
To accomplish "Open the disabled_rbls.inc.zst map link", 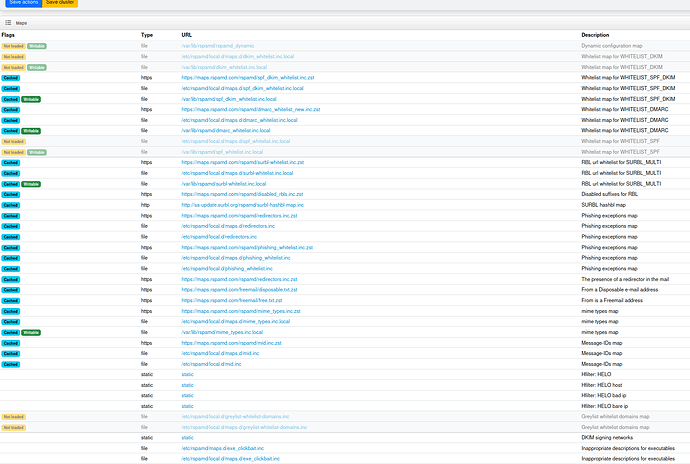I will 241,194.
